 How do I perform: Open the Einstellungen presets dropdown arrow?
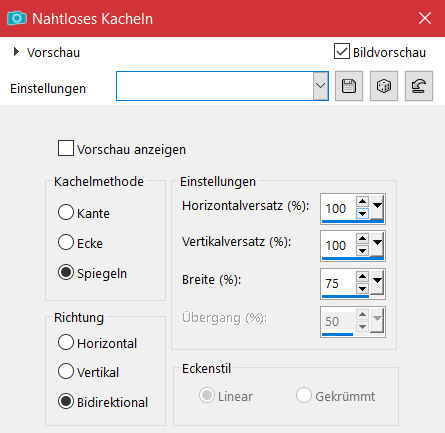pyautogui.click(x=320, y=86)
